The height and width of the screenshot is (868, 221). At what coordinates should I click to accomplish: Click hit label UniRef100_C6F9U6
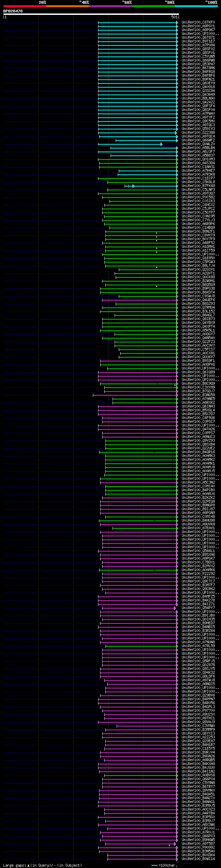click(198, 418)
